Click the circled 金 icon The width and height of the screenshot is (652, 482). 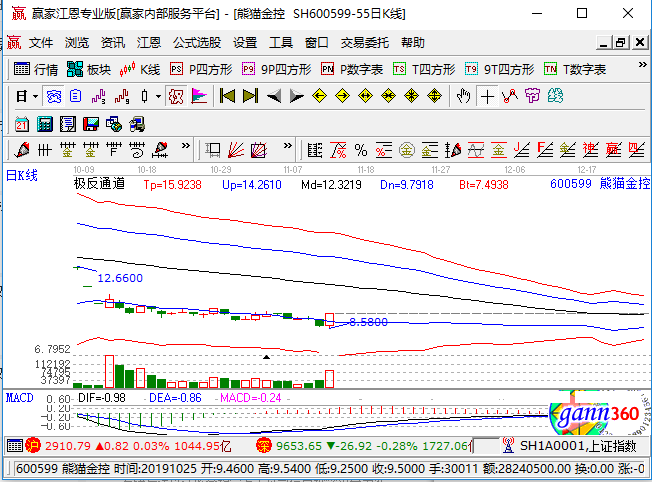pos(407,150)
